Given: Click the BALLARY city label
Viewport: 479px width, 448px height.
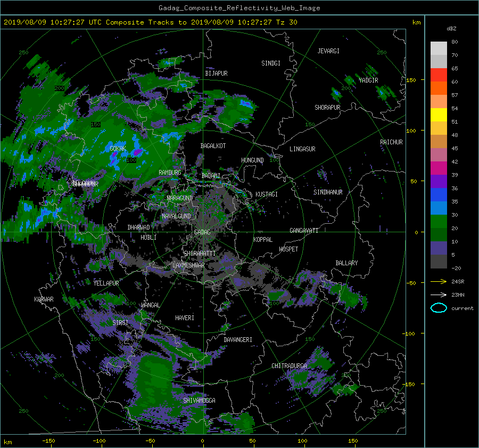Looking at the screenshot, I should click(346, 263).
